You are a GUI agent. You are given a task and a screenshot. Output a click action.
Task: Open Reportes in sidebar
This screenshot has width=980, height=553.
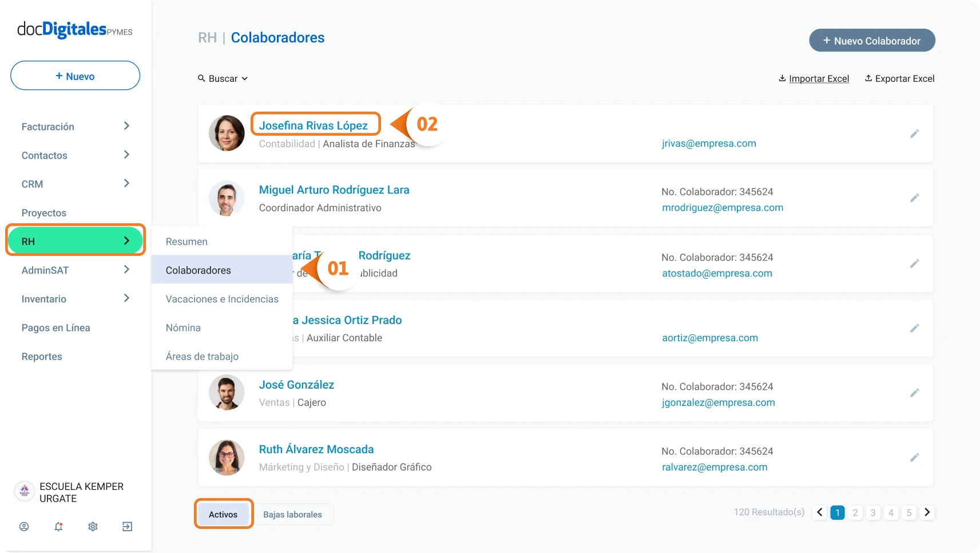tap(42, 357)
